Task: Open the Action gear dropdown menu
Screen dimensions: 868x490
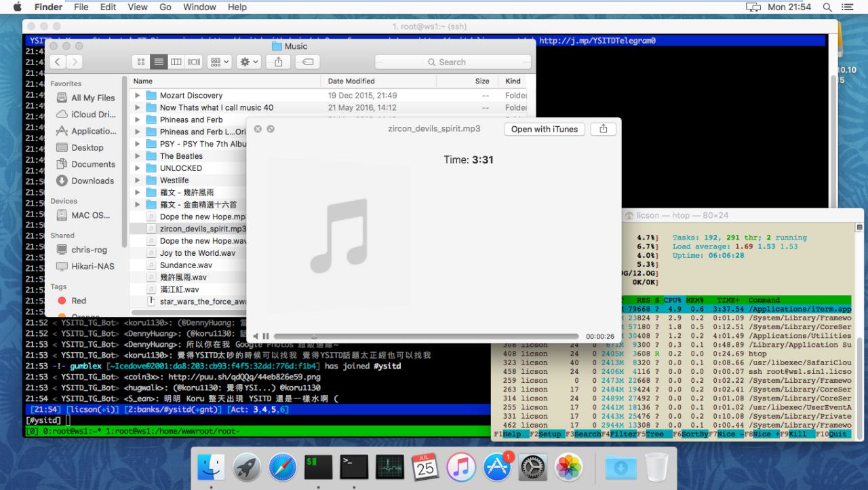Action: click(248, 62)
